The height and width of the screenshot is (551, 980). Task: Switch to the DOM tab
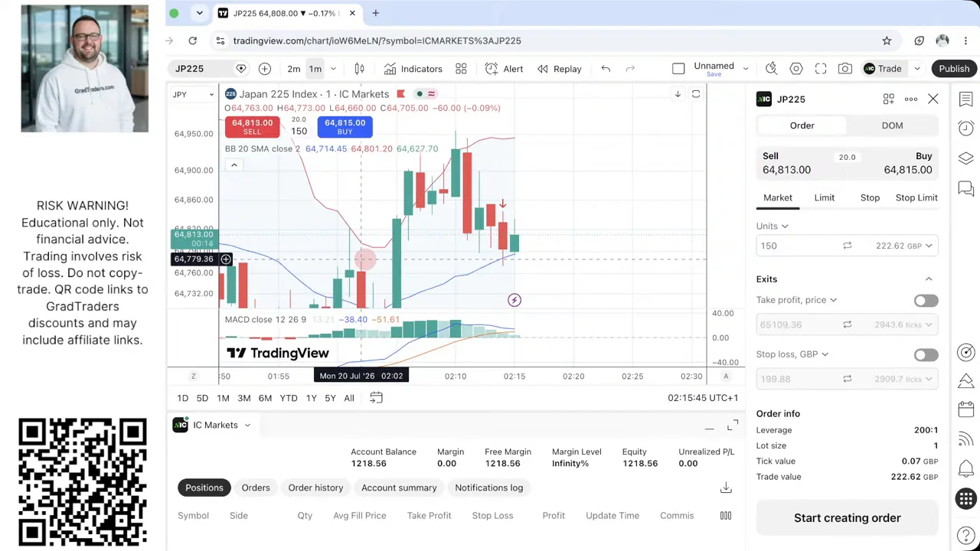892,126
